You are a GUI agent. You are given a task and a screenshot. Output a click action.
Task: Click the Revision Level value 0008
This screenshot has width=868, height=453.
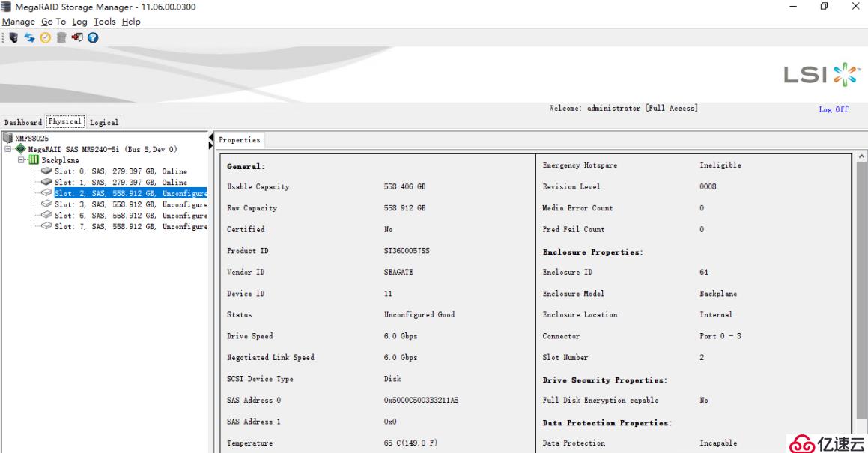pyautogui.click(x=708, y=186)
